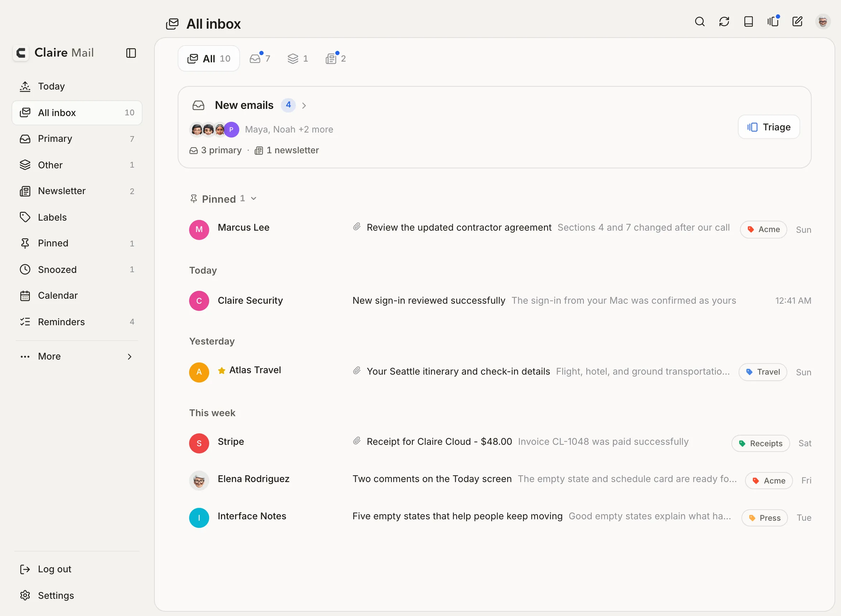Open the reading book icon in top bar
The image size is (841, 616).
click(x=749, y=21)
